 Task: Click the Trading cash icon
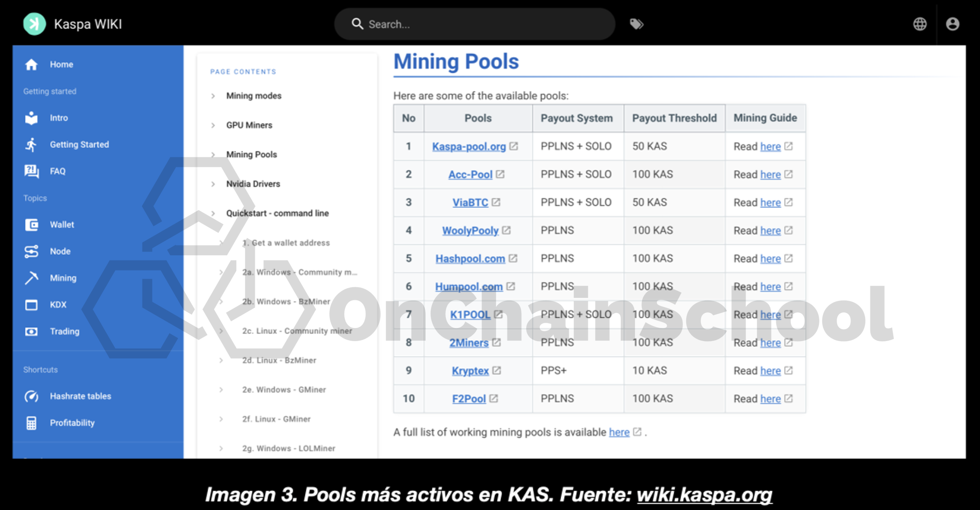(31, 332)
